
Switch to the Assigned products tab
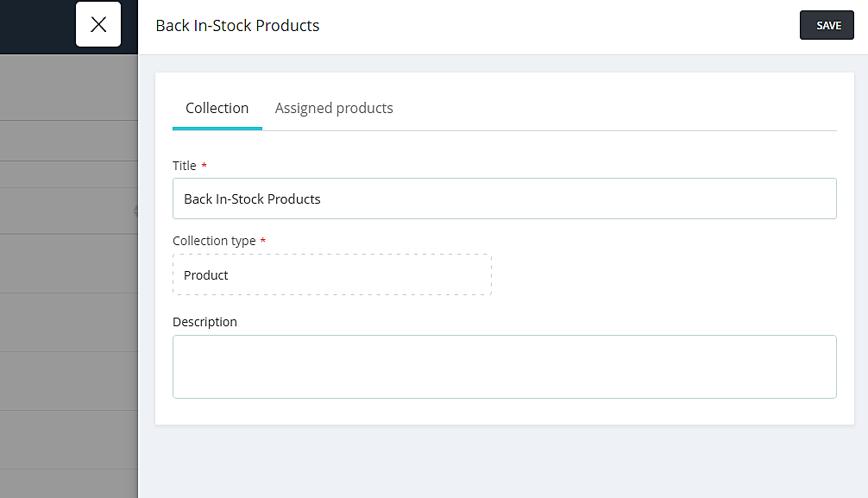[334, 109]
